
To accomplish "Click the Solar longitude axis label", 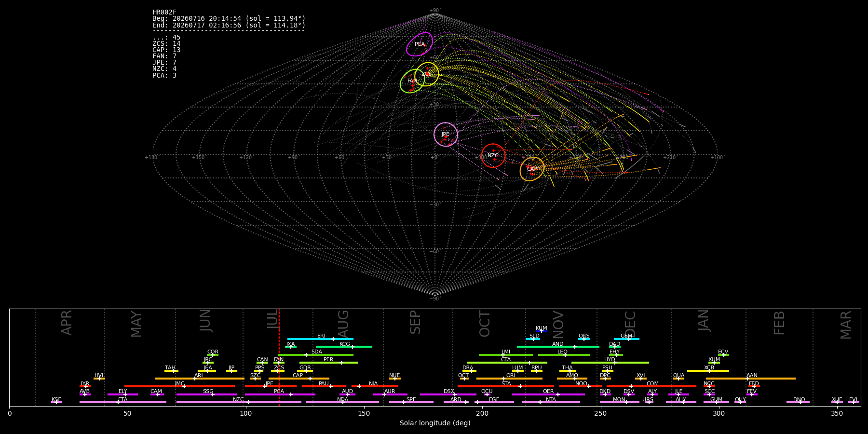I will tap(435, 423).
